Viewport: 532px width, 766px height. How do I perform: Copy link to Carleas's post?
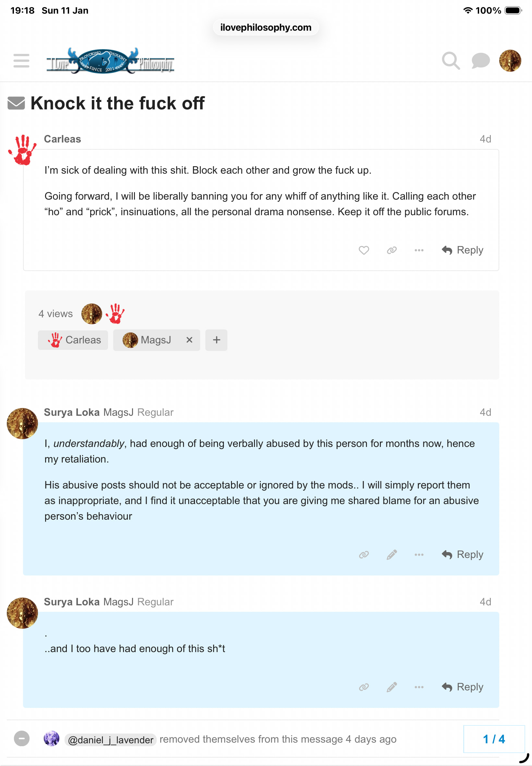392,250
